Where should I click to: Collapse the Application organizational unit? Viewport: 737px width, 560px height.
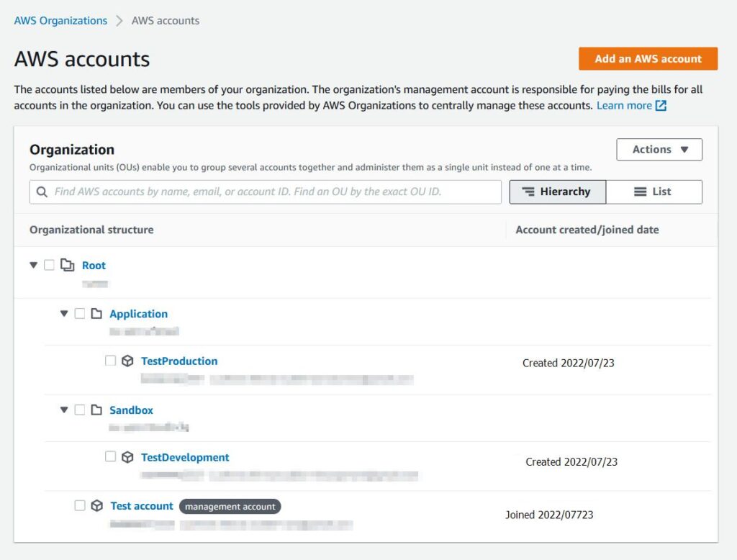point(64,314)
